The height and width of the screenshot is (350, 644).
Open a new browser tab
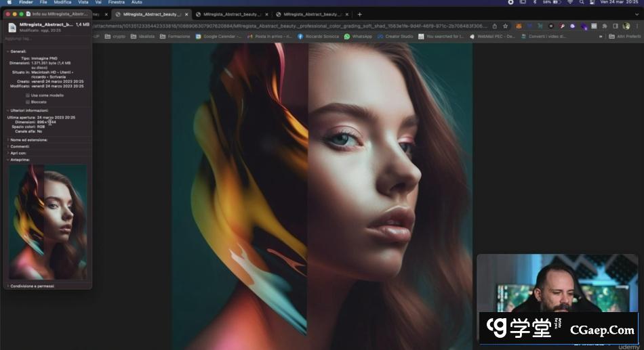360,14
